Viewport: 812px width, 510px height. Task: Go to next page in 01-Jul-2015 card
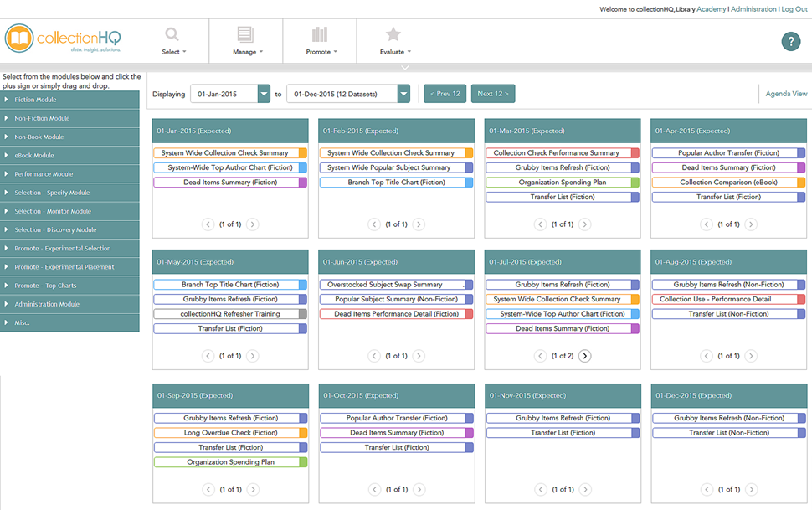[x=585, y=356]
